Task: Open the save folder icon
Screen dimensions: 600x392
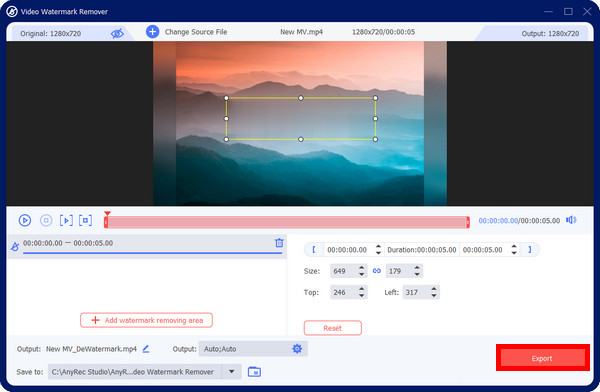Action: coord(254,371)
